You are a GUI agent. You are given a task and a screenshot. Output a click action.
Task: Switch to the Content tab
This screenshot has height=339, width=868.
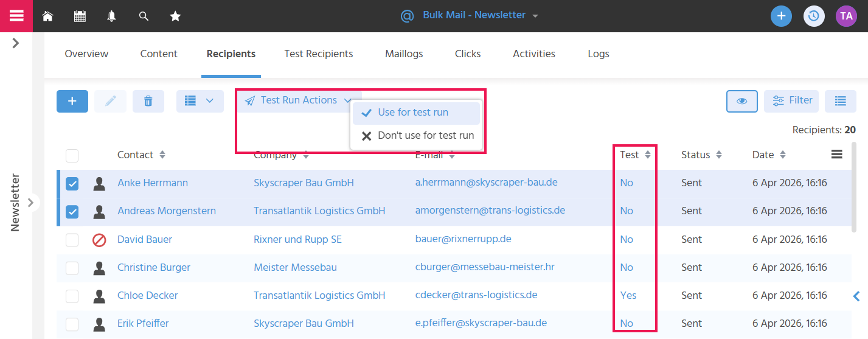[x=159, y=54]
